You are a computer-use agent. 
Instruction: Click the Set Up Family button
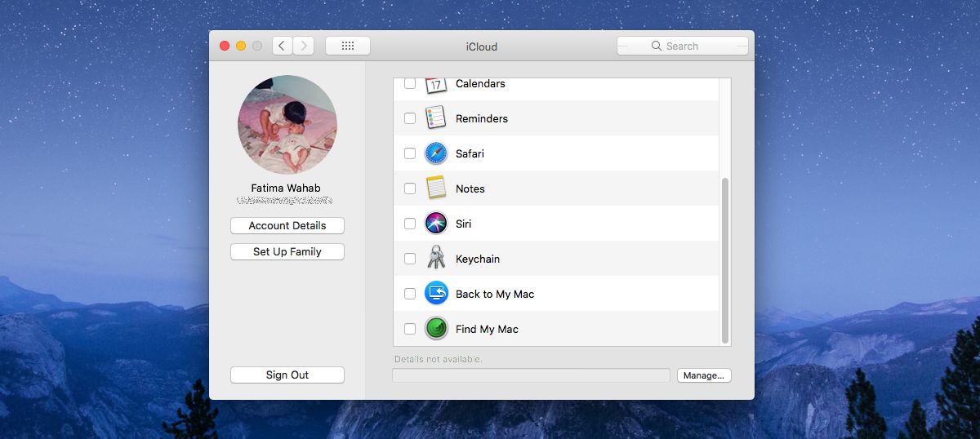(287, 252)
